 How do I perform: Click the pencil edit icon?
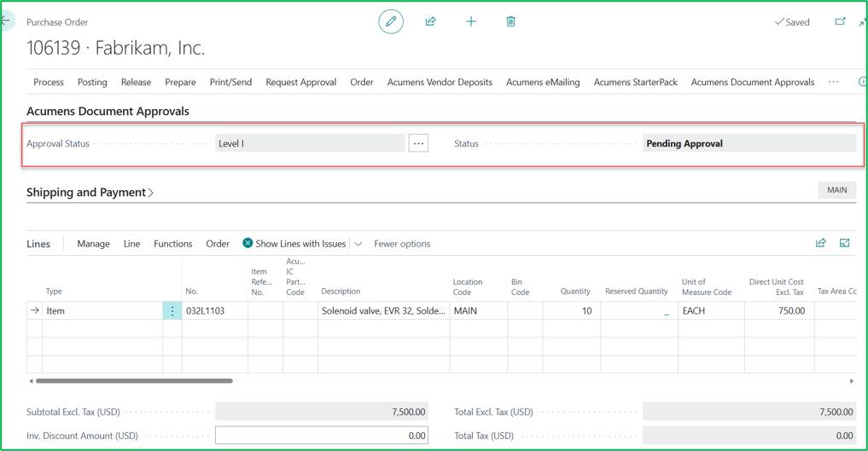pyautogui.click(x=391, y=21)
